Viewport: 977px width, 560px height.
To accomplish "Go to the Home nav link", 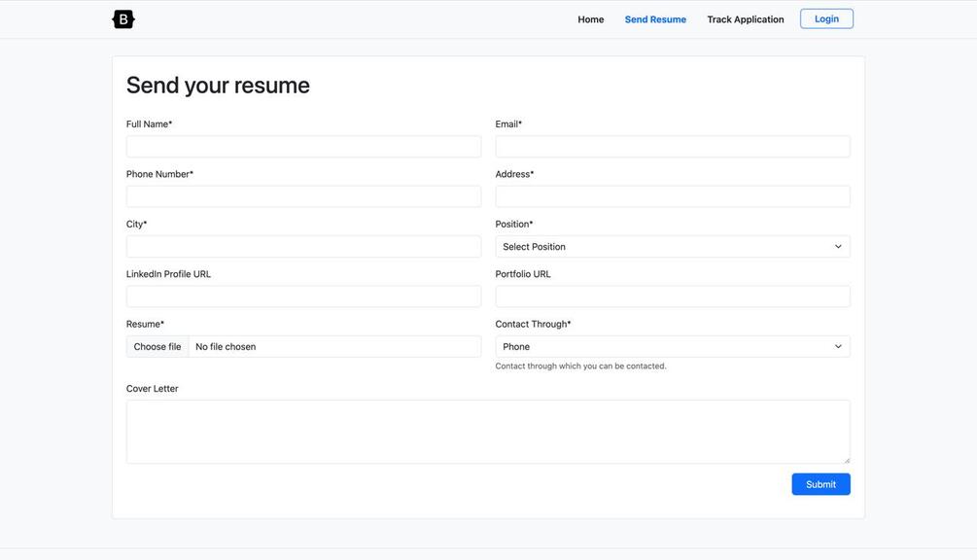I will click(x=591, y=19).
